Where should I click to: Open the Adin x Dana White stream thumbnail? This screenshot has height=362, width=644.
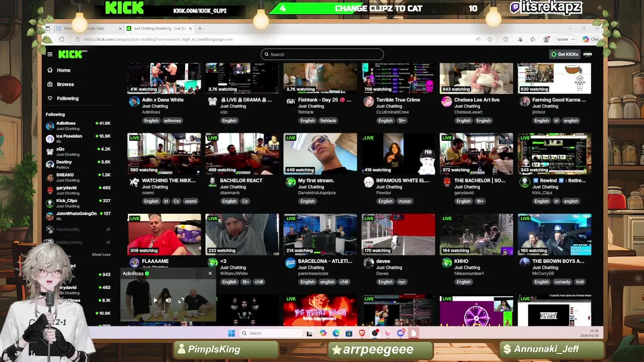point(164,78)
